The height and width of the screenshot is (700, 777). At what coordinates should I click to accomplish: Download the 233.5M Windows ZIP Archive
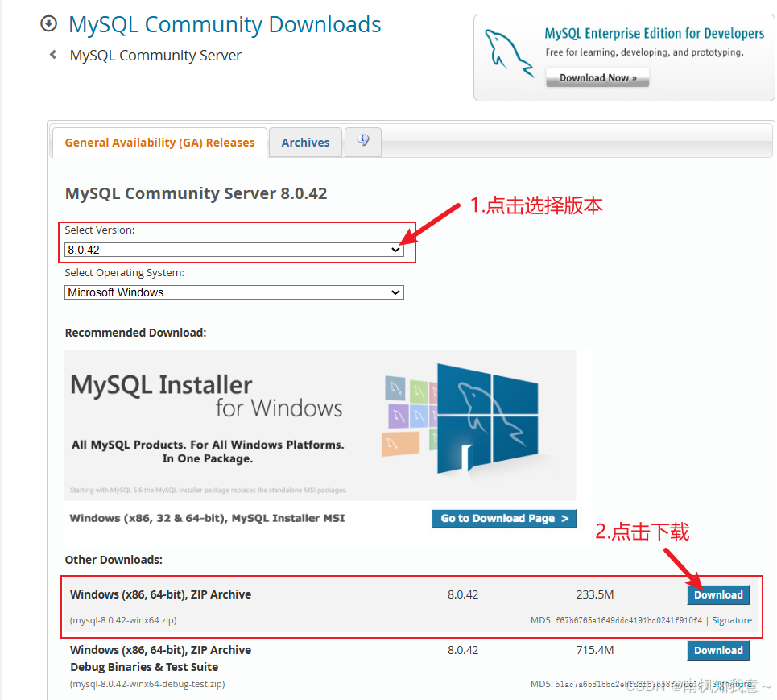[718, 595]
